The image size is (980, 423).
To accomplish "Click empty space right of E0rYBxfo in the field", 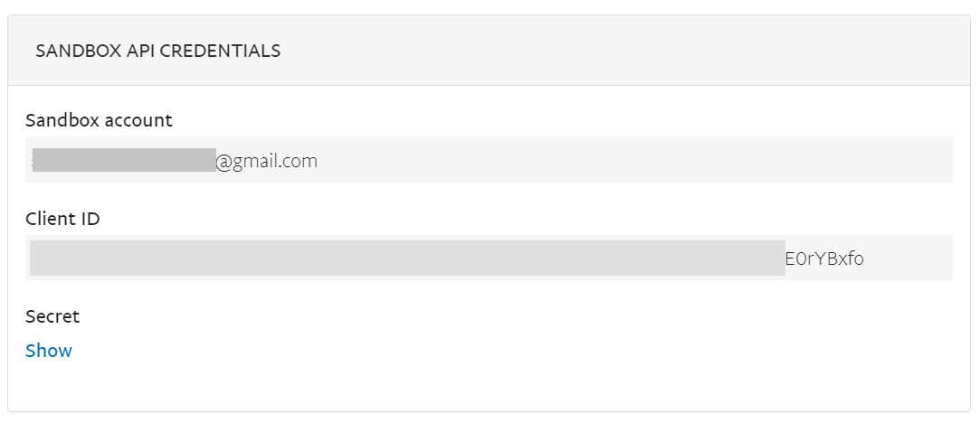I will [909, 258].
